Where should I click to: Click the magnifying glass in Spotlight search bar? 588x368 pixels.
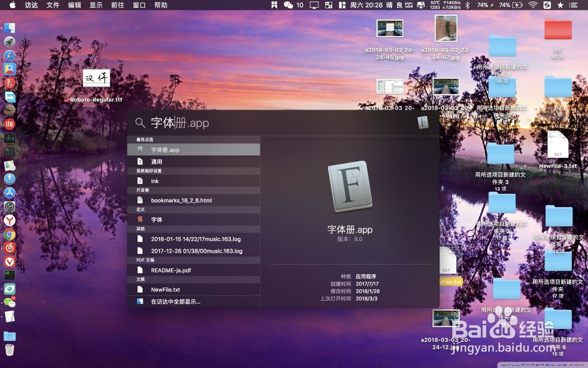139,123
